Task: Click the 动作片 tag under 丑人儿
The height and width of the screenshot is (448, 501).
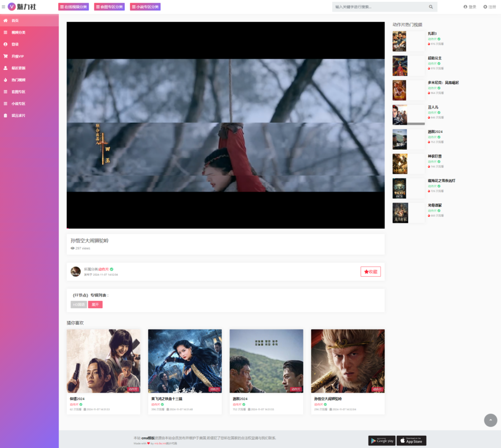Action: coord(433,112)
